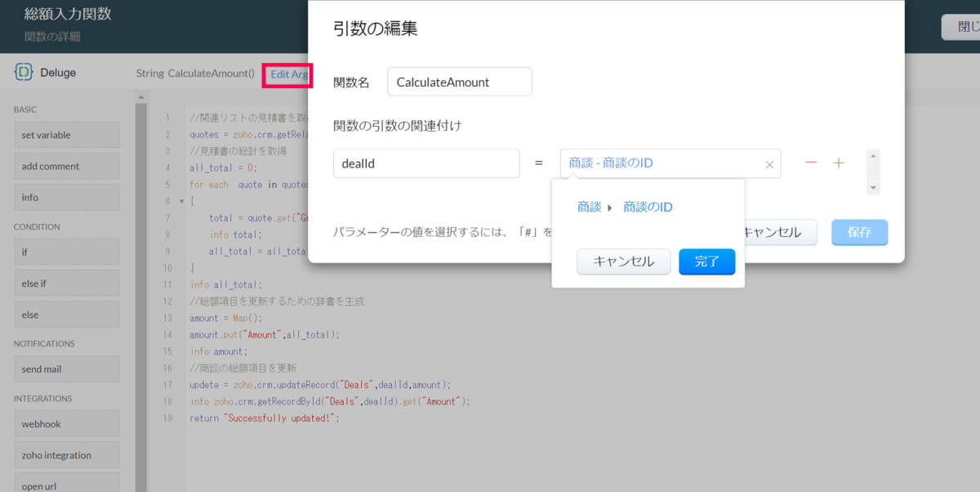Insert an info block

point(66,197)
